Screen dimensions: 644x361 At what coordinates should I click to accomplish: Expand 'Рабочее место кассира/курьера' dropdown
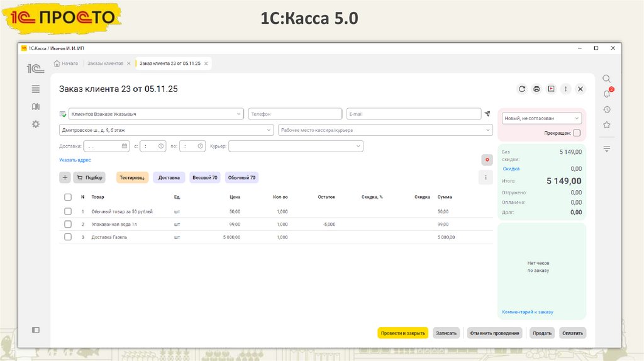click(487, 130)
